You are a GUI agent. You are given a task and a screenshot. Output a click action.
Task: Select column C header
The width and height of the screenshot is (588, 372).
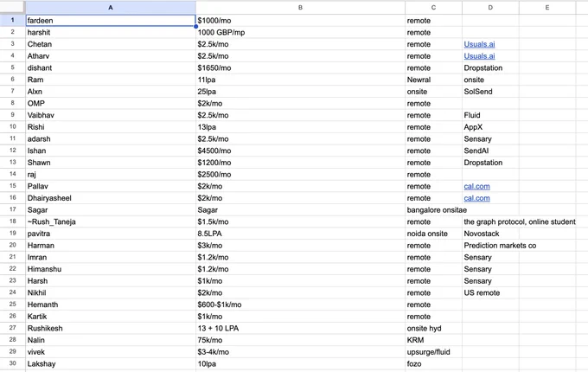[433, 8]
